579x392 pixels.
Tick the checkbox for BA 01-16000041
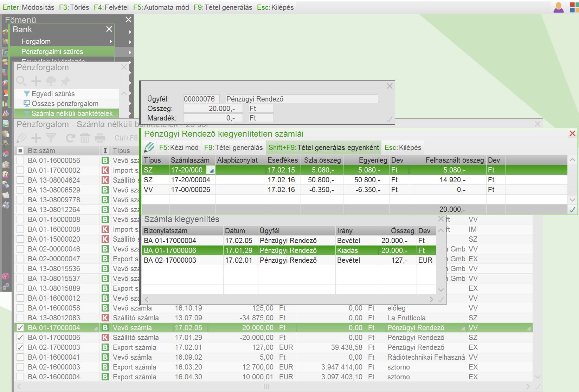pos(20,357)
